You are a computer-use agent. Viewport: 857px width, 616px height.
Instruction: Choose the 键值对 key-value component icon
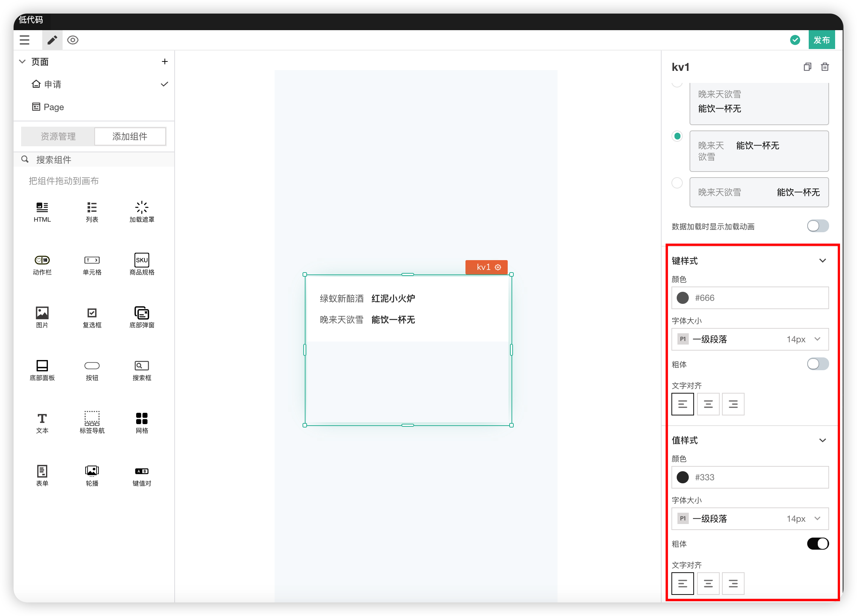[142, 470]
